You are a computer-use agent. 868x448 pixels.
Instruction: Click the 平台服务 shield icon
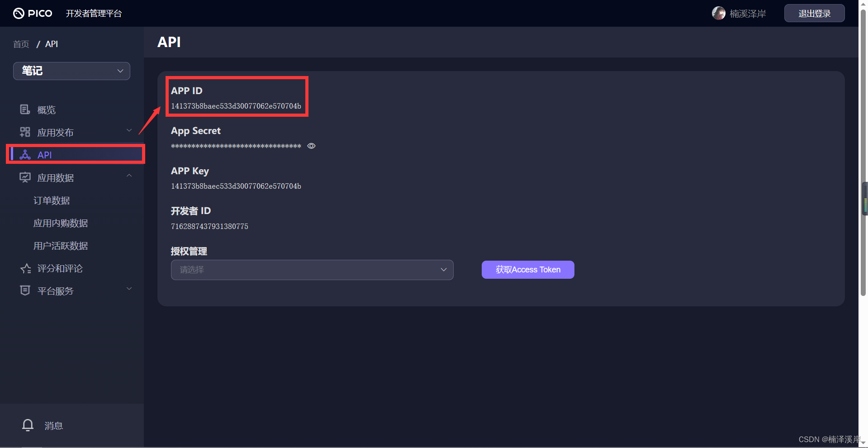[24, 291]
